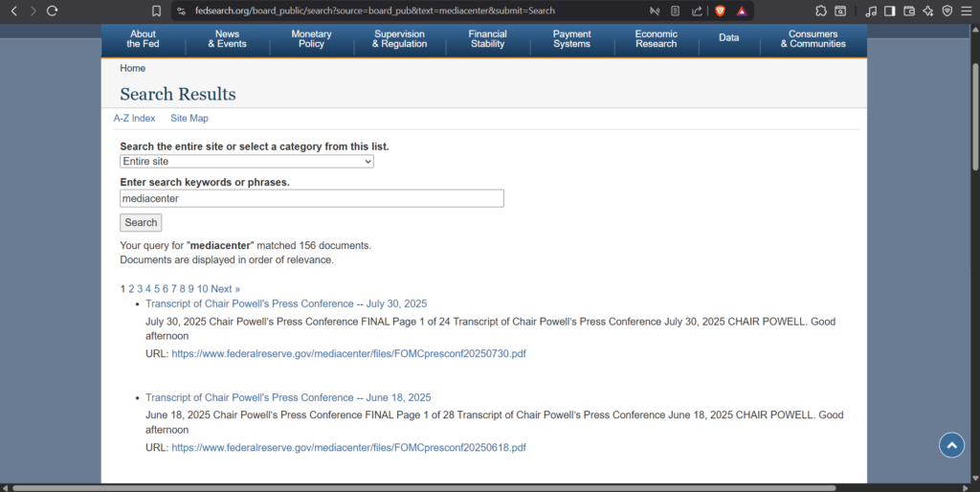Reload the page

click(53, 11)
